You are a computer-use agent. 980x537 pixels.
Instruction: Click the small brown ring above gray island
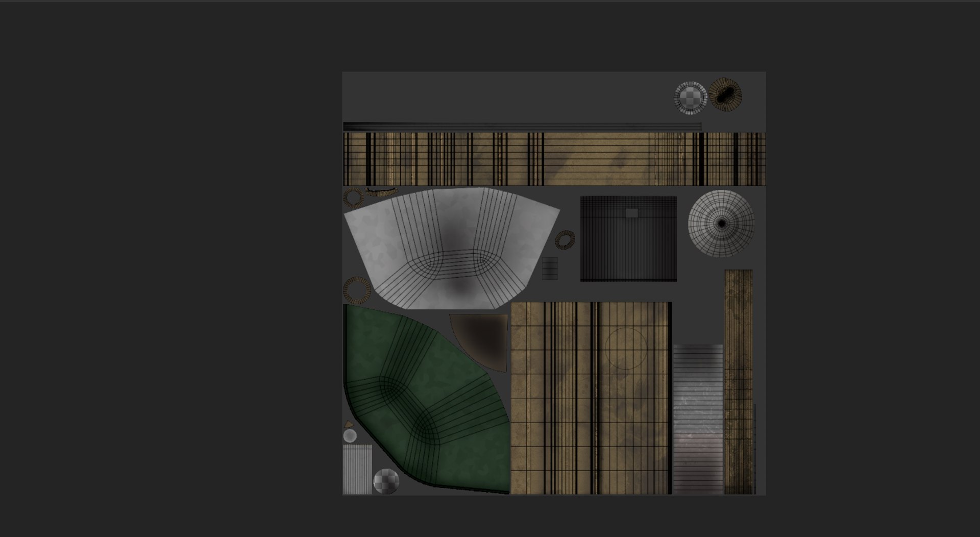pos(353,197)
